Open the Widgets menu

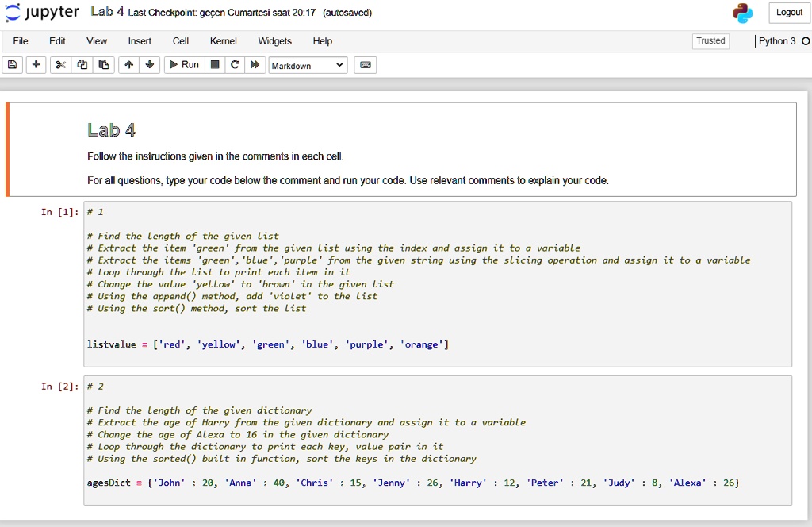click(x=274, y=41)
